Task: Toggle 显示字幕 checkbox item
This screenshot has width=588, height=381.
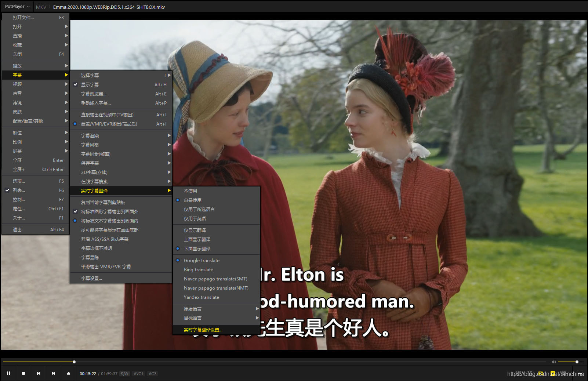Action: point(121,84)
